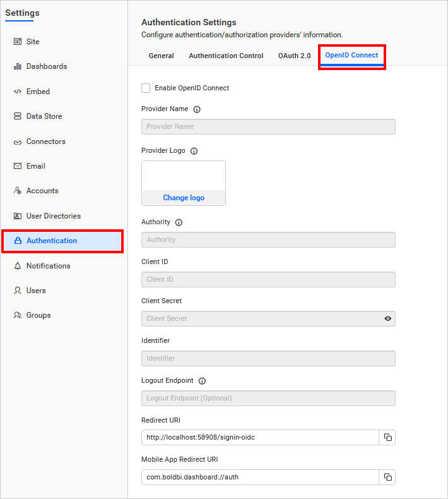
Task: Copy the Redirect URI
Action: pyautogui.click(x=387, y=437)
